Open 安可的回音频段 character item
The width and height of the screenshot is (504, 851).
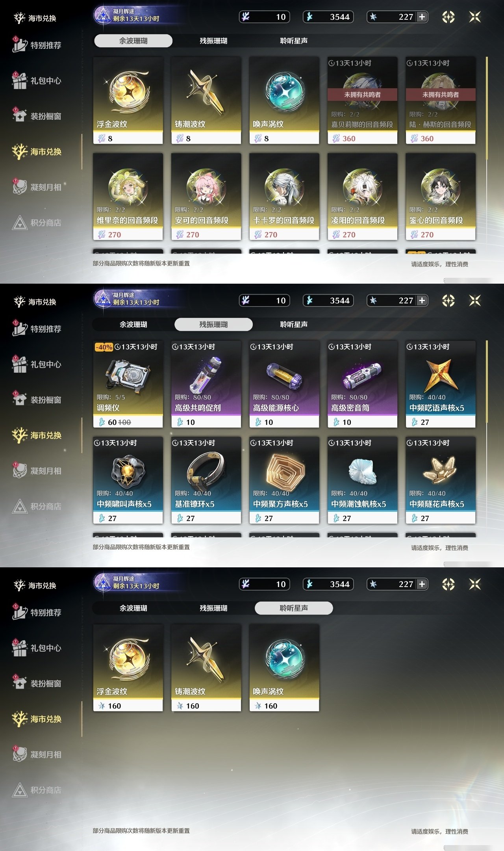[x=206, y=197]
